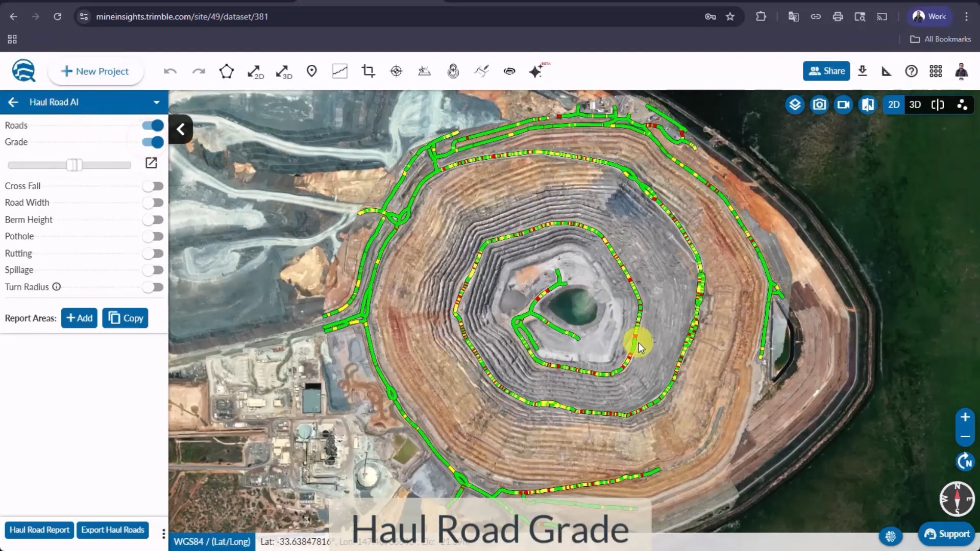Enable the Berm Height toggle
The width and height of the screenshot is (980, 551).
153,220
